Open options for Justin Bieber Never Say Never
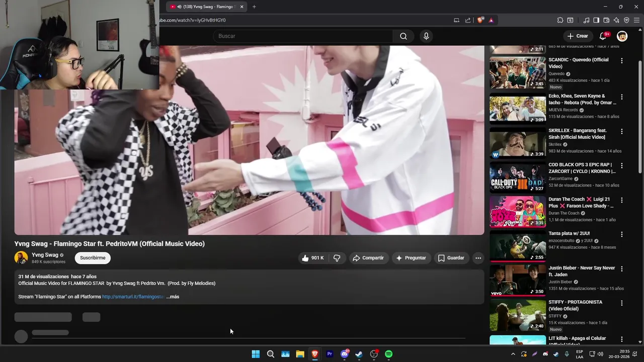Image resolution: width=644 pixels, height=362 pixels. pyautogui.click(x=622, y=269)
